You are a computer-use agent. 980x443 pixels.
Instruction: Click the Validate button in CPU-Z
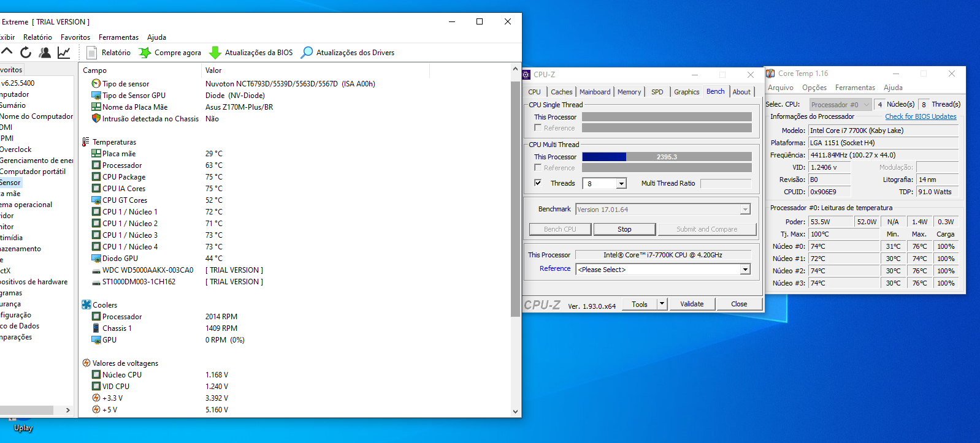(x=692, y=304)
